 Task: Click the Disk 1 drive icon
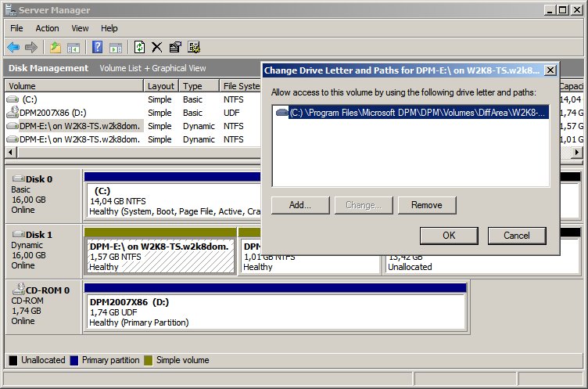click(19, 234)
